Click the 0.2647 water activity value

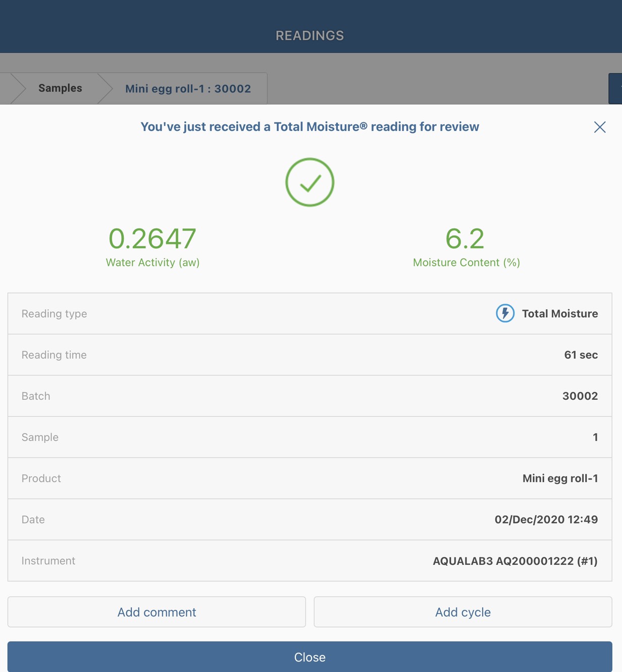coord(152,238)
